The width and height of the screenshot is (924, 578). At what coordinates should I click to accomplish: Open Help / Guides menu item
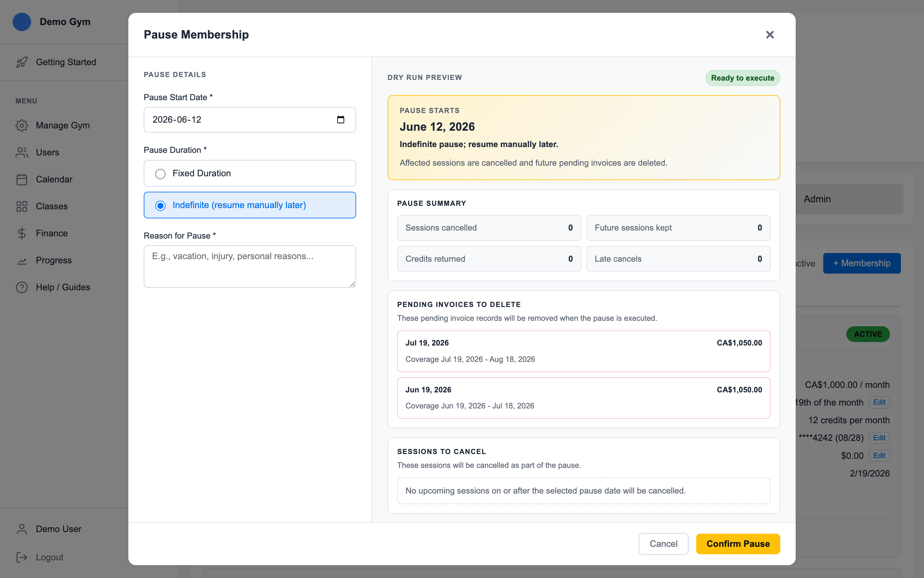click(x=63, y=287)
